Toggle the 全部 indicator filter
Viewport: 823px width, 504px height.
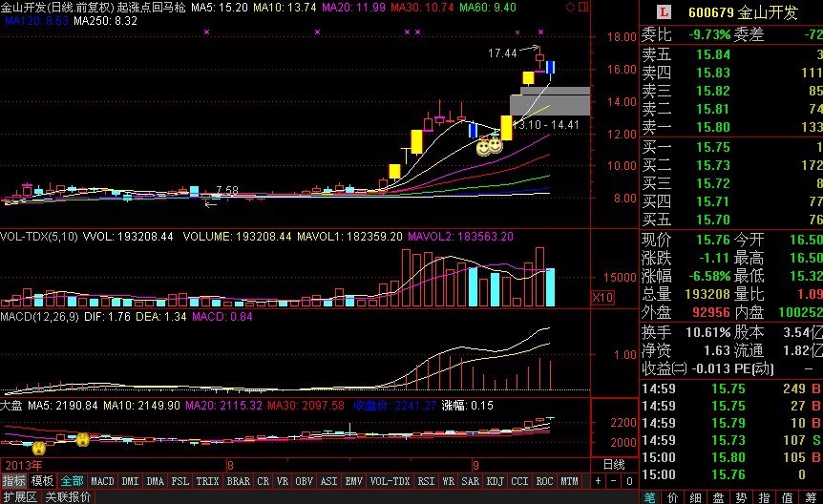click(x=73, y=481)
